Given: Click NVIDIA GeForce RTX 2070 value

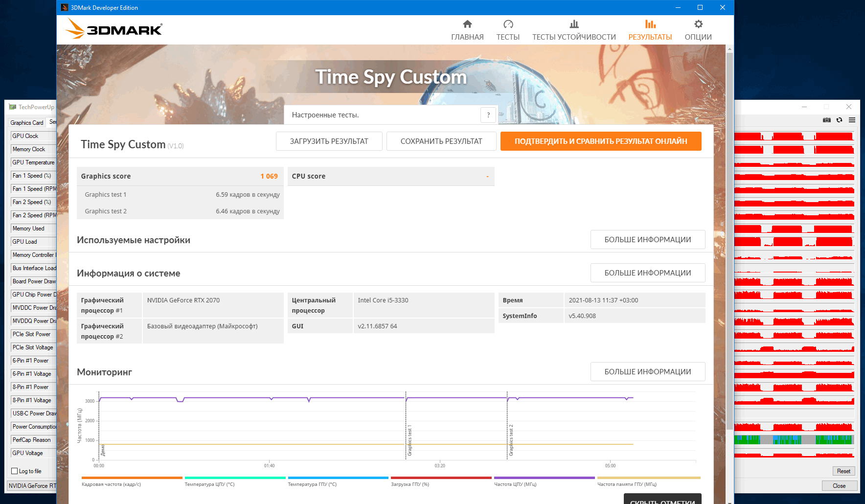Looking at the screenshot, I should (x=183, y=300).
